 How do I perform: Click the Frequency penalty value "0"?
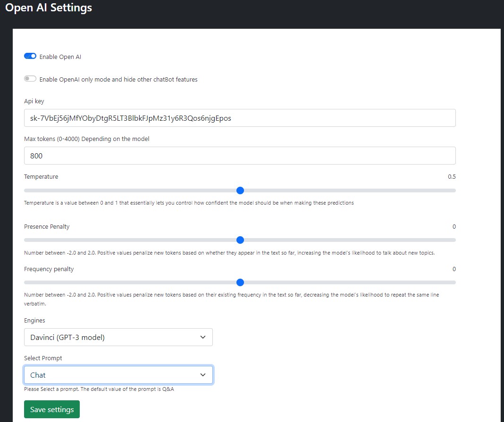[454, 269]
